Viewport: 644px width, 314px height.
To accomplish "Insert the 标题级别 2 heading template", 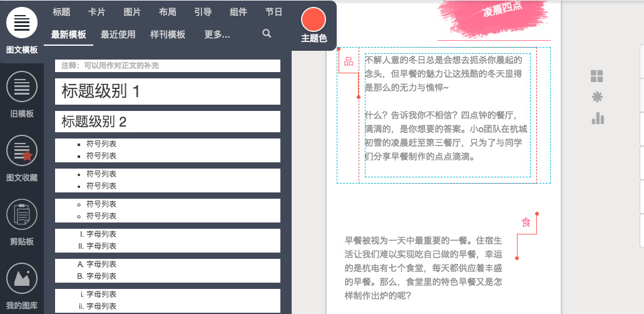I will tap(168, 122).
